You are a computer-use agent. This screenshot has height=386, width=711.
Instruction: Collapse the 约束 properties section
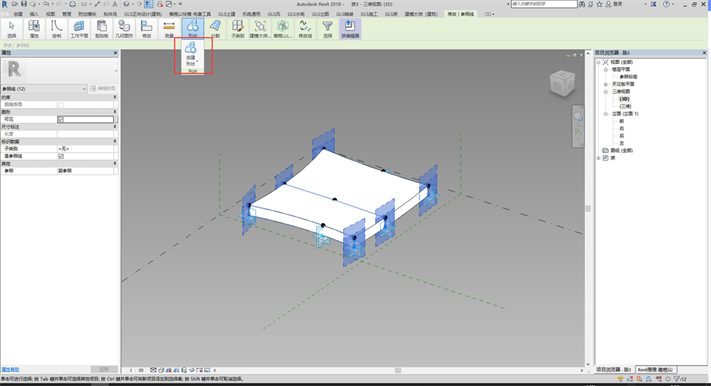115,97
